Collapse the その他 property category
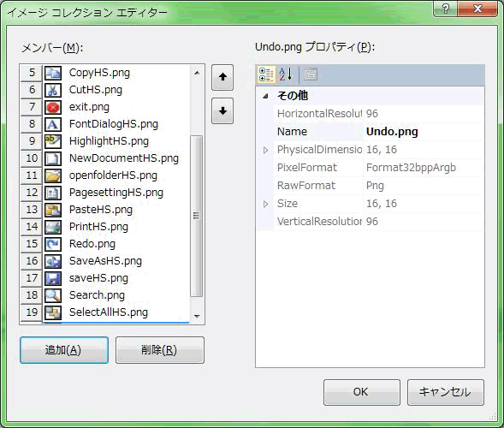This screenshot has height=428, width=504. (265, 96)
